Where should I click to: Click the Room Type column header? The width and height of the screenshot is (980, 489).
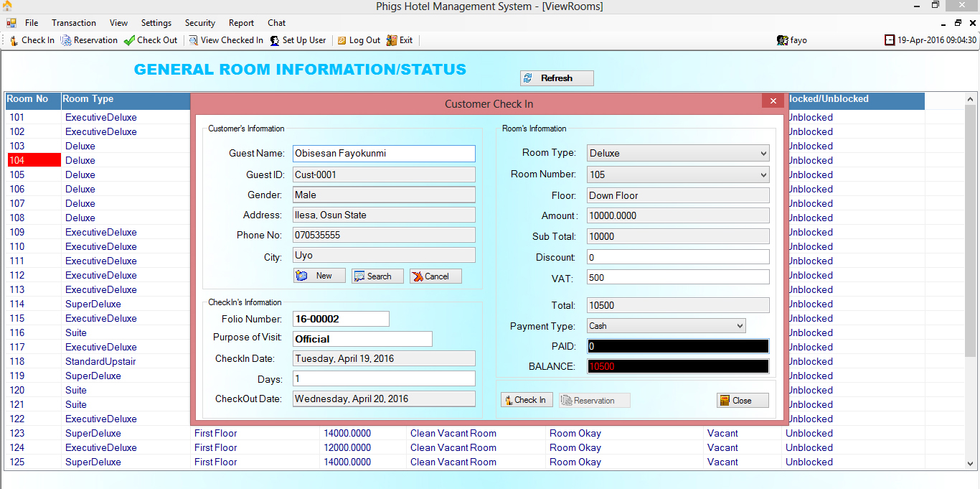126,100
